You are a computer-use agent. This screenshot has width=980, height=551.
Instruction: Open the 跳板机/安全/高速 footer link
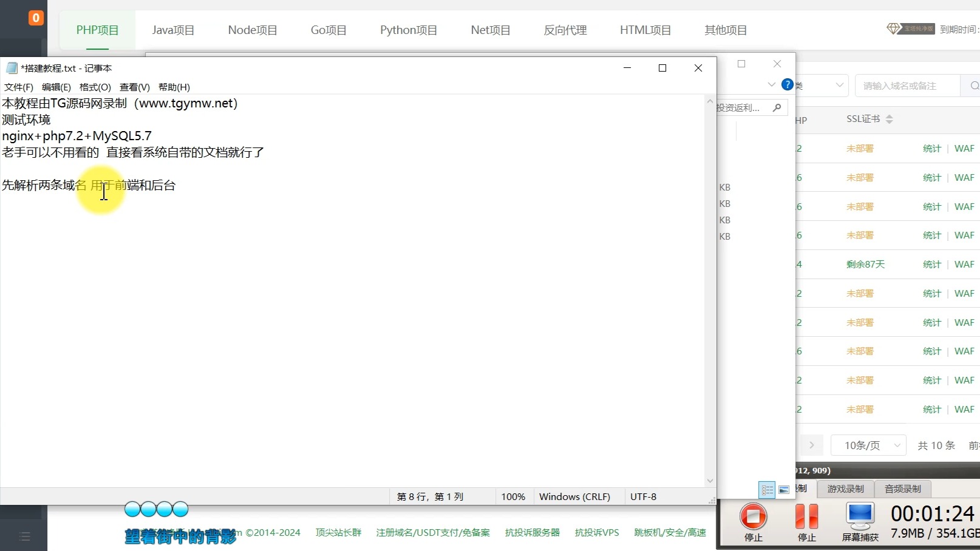670,532
